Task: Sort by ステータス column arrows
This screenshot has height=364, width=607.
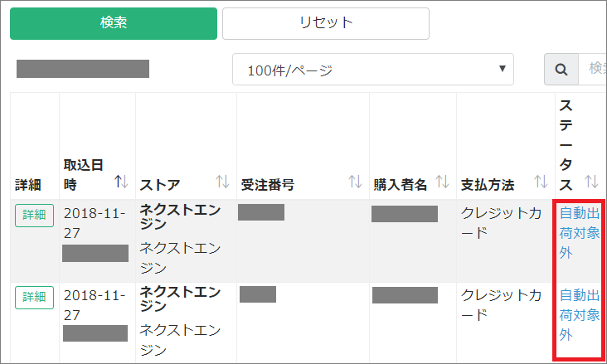Action: click(x=591, y=182)
